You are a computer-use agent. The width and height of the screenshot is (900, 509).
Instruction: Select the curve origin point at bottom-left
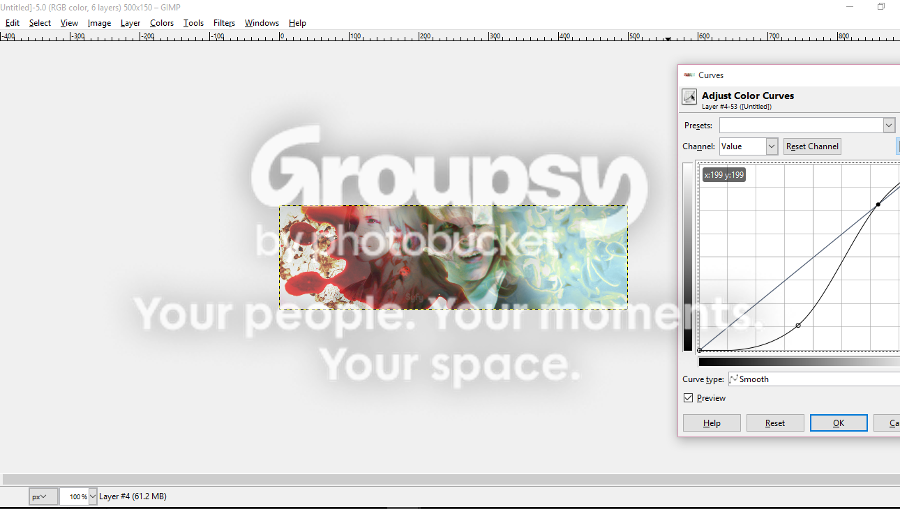[699, 350]
